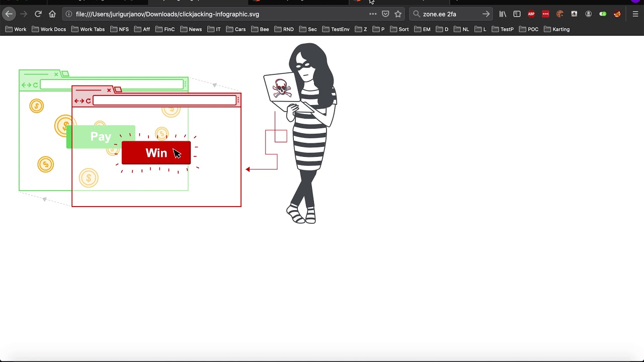Open the fox extension icon
The width and height of the screenshot is (644, 362).
[617, 14]
